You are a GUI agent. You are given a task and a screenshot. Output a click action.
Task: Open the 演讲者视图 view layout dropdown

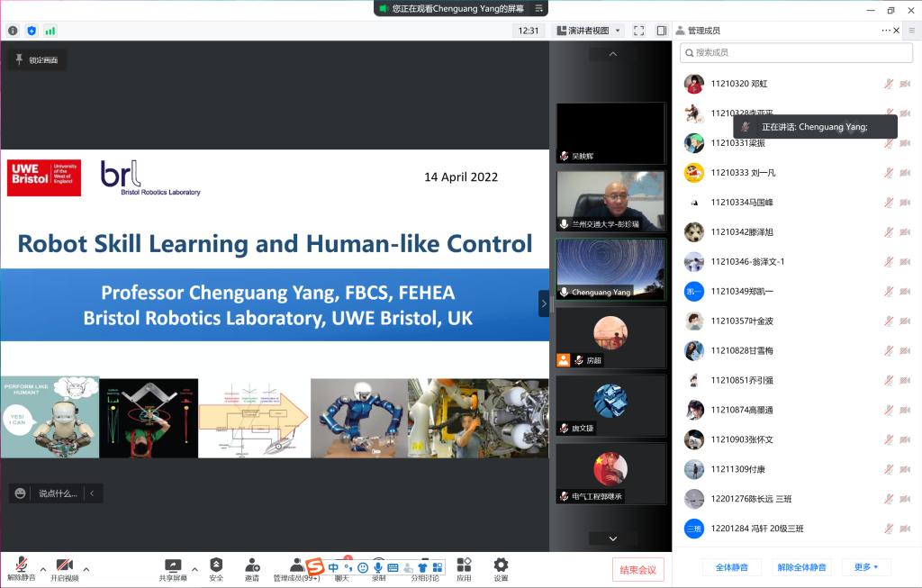click(589, 31)
